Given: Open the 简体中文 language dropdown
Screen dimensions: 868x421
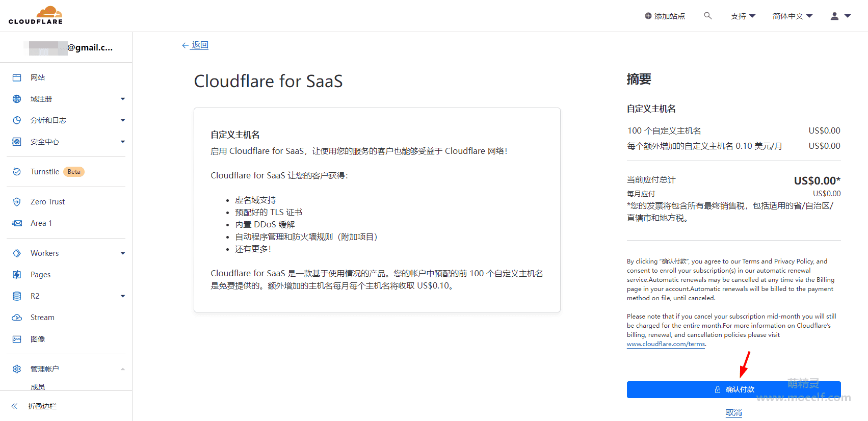Looking at the screenshot, I should 793,16.
